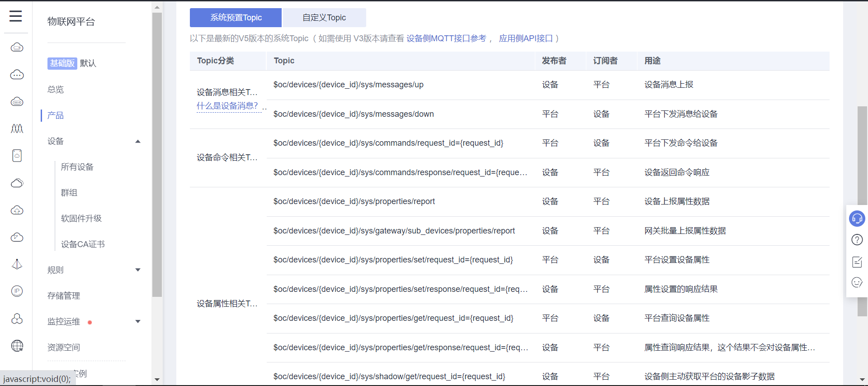Click the main page vertical scrollbar thumb

tap(862, 211)
